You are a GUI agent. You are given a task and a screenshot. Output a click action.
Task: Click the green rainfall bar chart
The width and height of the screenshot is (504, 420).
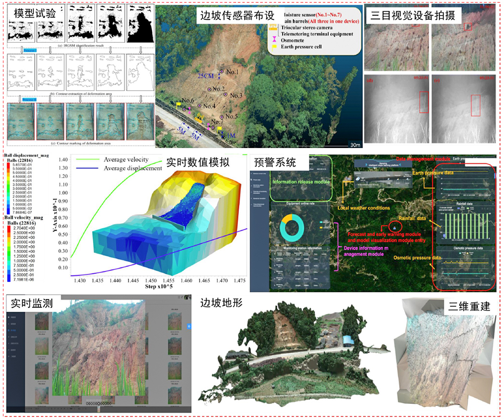(x=466, y=226)
